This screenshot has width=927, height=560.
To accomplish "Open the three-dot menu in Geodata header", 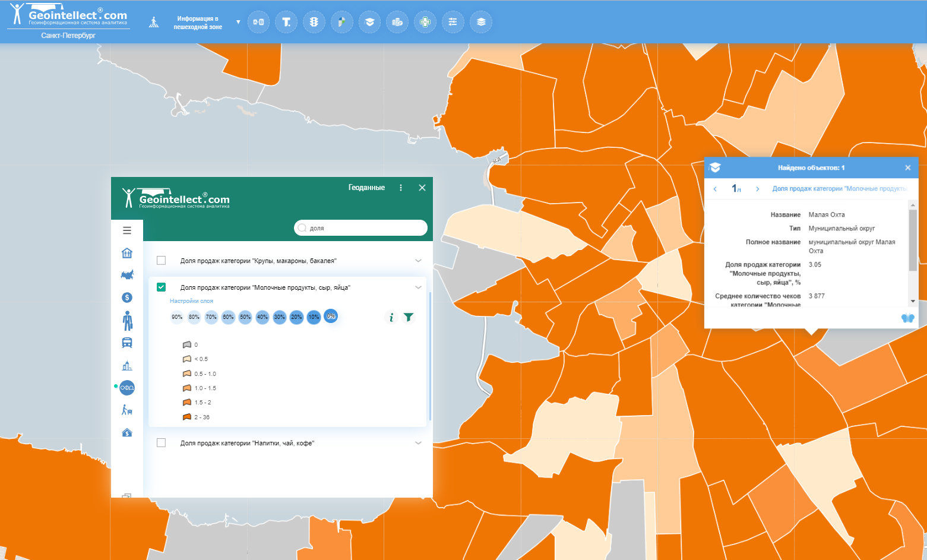I will pyautogui.click(x=401, y=188).
